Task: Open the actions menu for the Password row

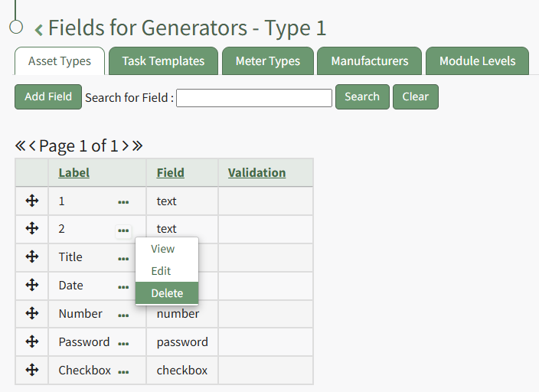Action: pos(123,344)
